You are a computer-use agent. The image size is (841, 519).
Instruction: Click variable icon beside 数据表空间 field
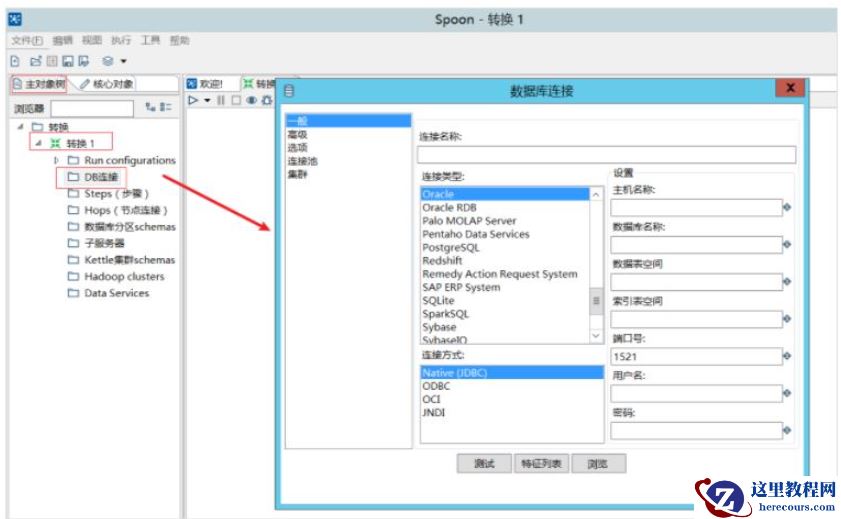[787, 281]
